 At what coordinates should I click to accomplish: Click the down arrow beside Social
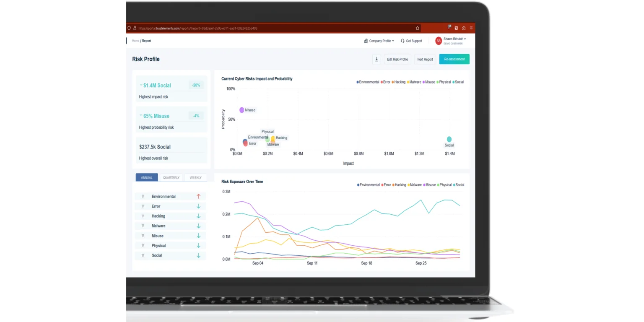(x=198, y=255)
